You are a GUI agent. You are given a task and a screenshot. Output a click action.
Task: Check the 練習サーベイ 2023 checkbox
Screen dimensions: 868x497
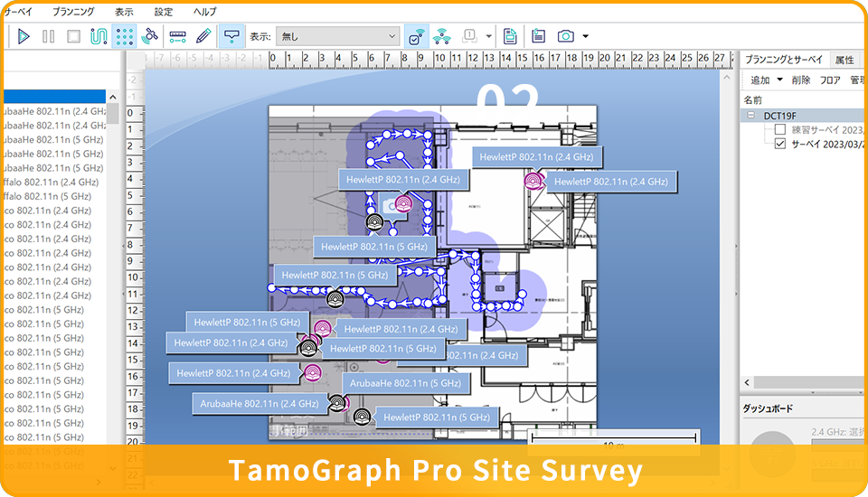(781, 129)
